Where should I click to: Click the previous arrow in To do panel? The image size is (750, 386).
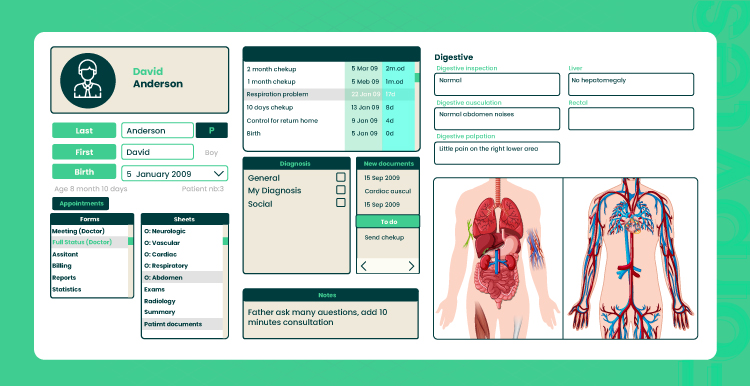click(x=364, y=266)
